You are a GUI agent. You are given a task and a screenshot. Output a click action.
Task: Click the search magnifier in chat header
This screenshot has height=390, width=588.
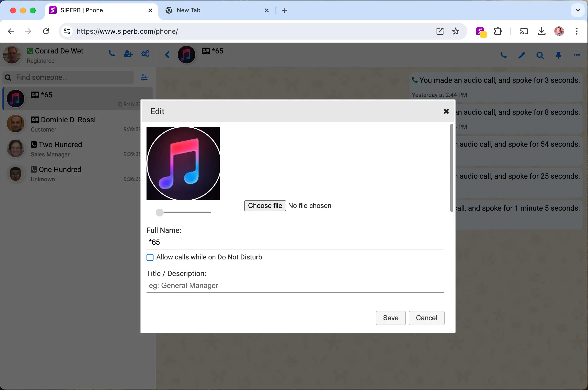[540, 55]
